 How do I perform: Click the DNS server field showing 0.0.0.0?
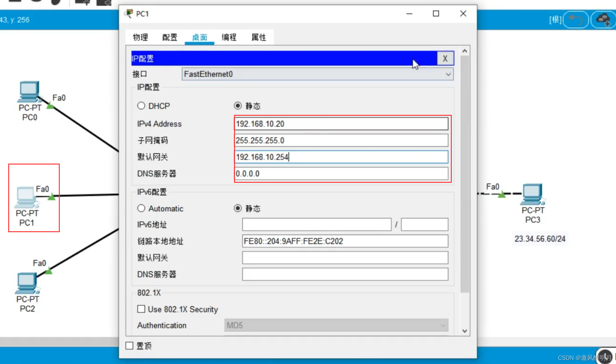click(x=341, y=174)
